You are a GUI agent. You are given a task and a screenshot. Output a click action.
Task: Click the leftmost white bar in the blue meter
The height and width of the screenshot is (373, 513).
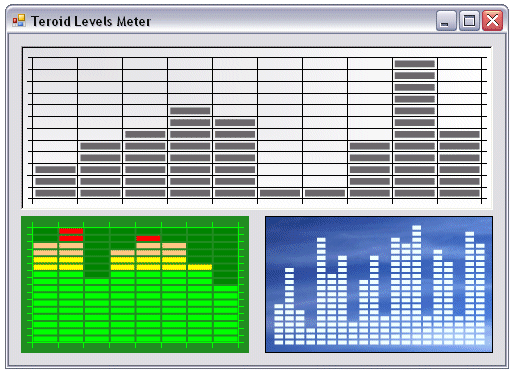pos(278,324)
